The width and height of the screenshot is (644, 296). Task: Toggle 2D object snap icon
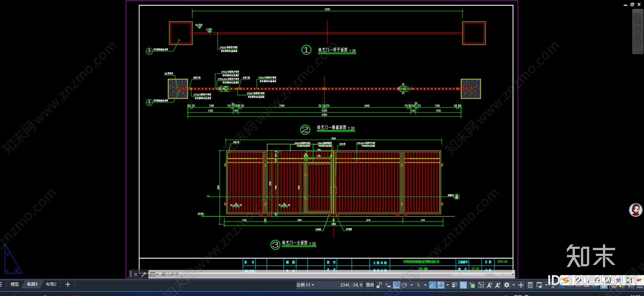click(x=441, y=285)
